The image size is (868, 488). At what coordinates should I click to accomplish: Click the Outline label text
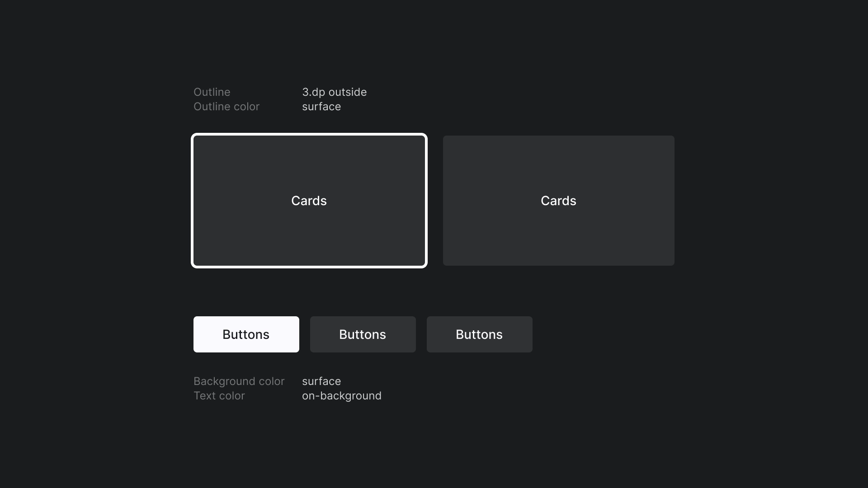212,92
